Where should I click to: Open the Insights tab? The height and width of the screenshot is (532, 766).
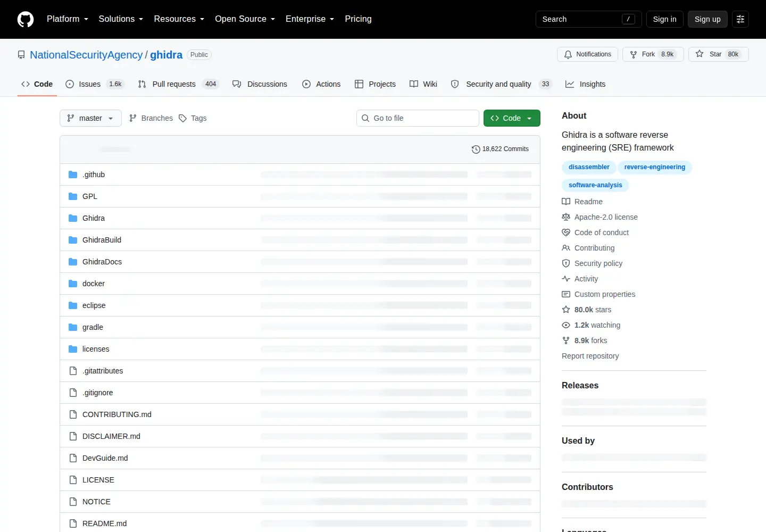click(x=585, y=84)
